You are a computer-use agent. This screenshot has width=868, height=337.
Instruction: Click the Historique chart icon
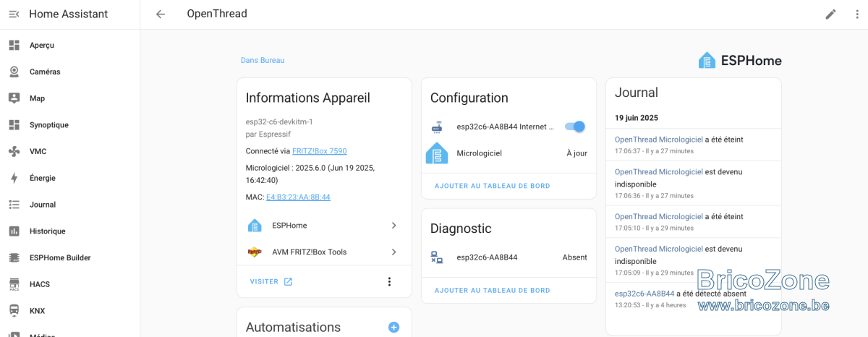pos(14,231)
